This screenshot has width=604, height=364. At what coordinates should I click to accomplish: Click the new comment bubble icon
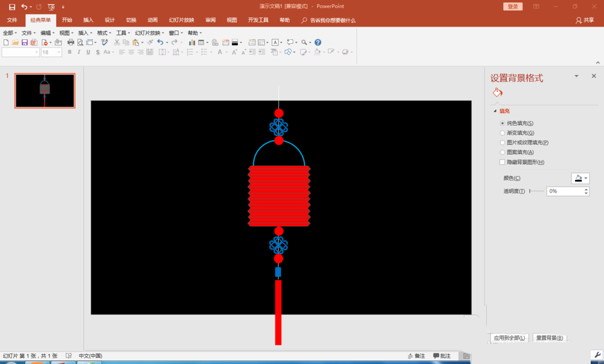click(290, 42)
